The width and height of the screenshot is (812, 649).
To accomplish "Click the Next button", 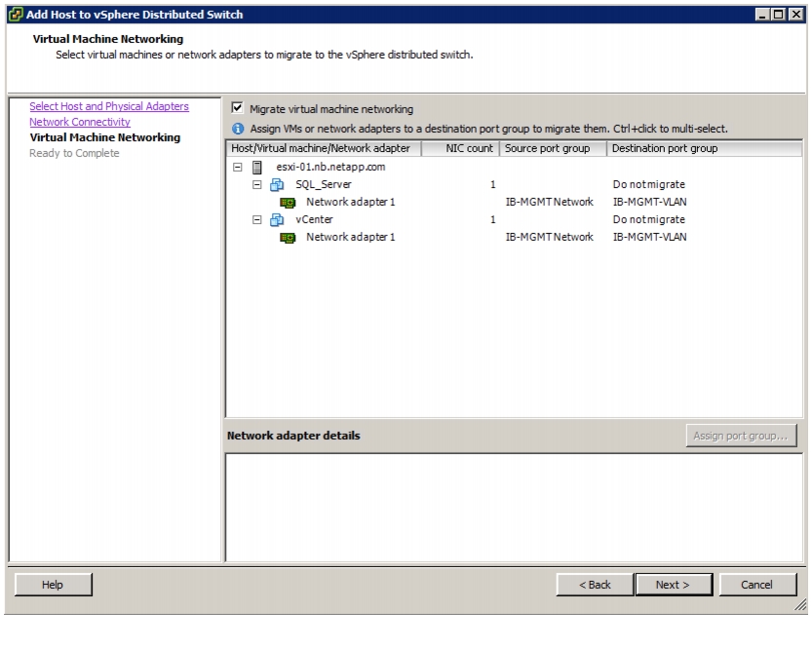I will 674,585.
